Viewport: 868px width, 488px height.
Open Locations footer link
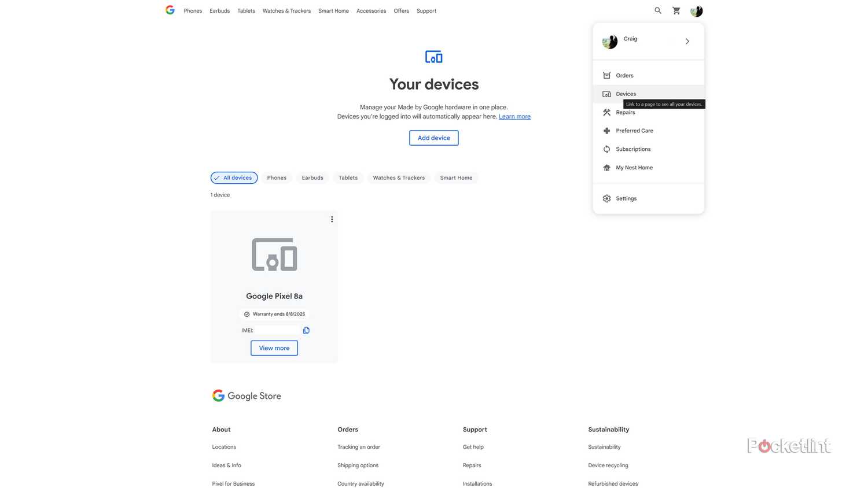coord(224,447)
